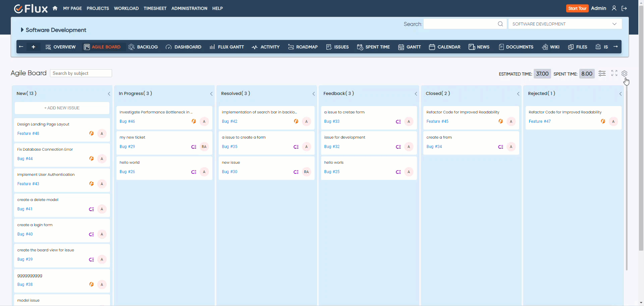Collapse the In Progress column
This screenshot has height=306, width=644.
point(211,94)
